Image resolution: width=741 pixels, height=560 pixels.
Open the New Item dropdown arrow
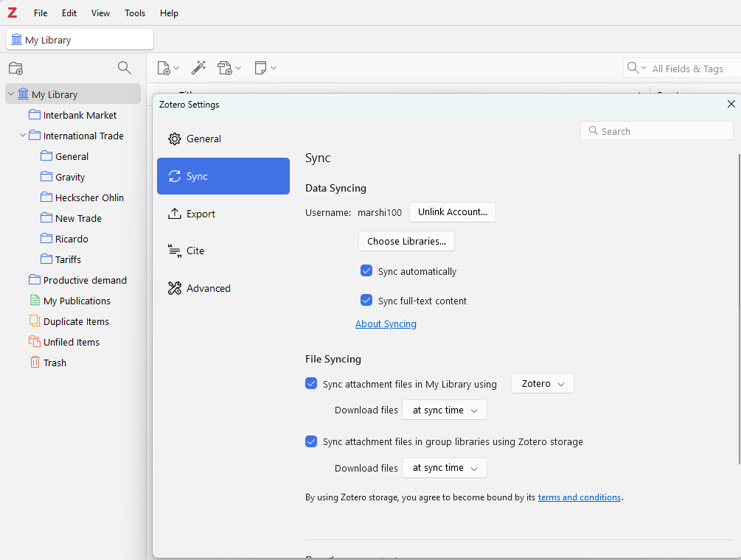coord(176,68)
